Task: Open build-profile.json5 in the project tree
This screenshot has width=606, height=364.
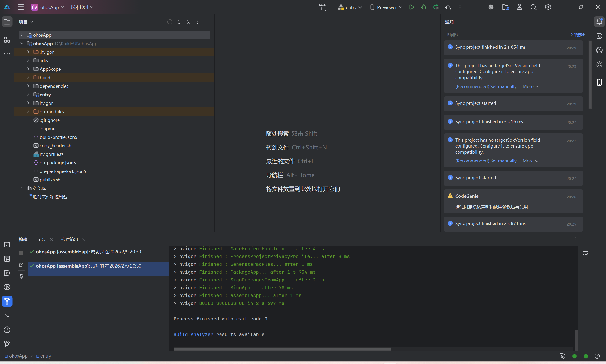Action: 58,137
